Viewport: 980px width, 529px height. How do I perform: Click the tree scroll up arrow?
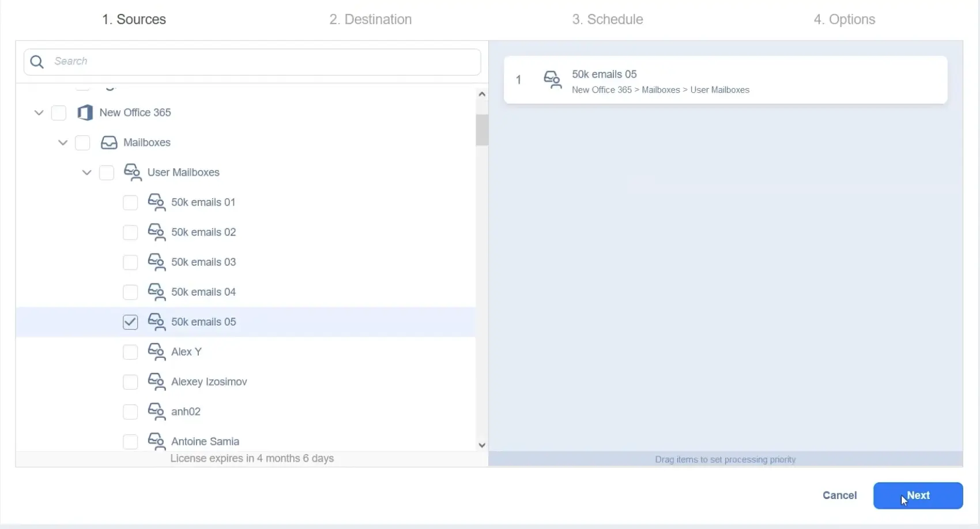tap(482, 94)
